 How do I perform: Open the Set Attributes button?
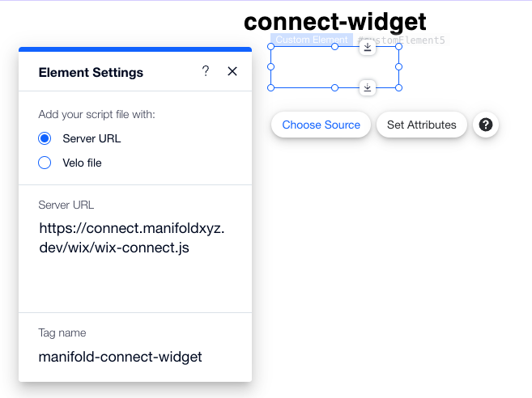tap(421, 125)
